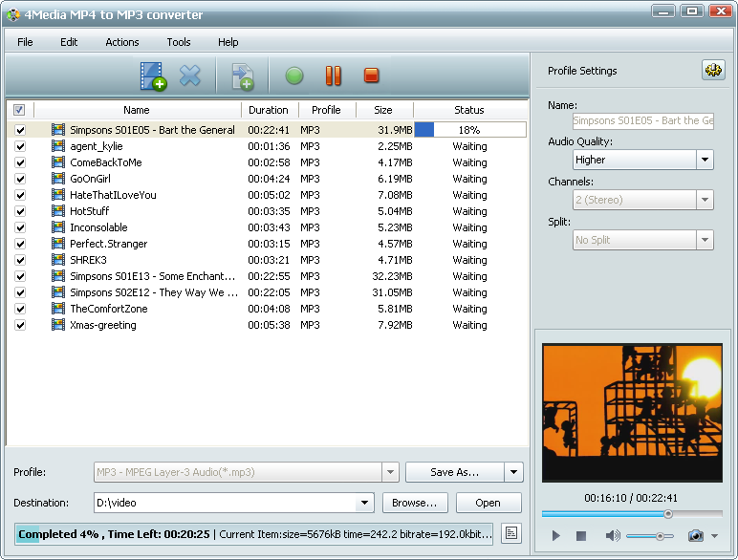Stop conversion with the red square icon
Screen dimensions: 738x560
click(371, 75)
